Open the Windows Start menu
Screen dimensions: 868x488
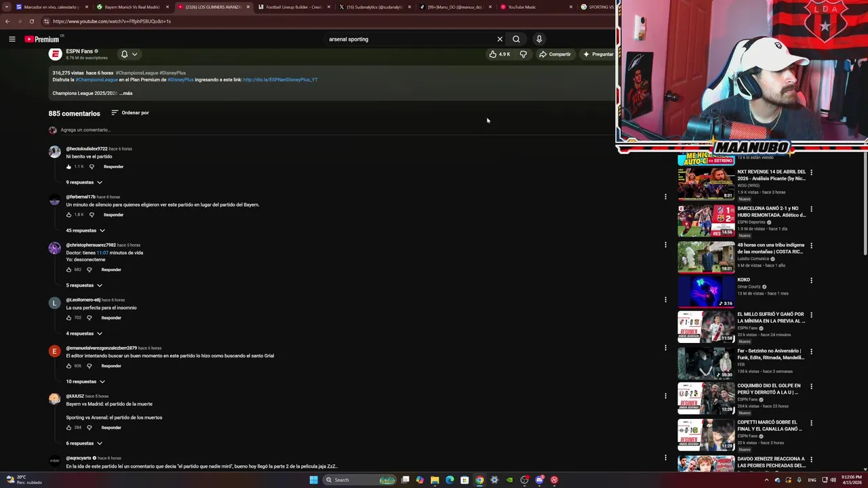coord(313,480)
